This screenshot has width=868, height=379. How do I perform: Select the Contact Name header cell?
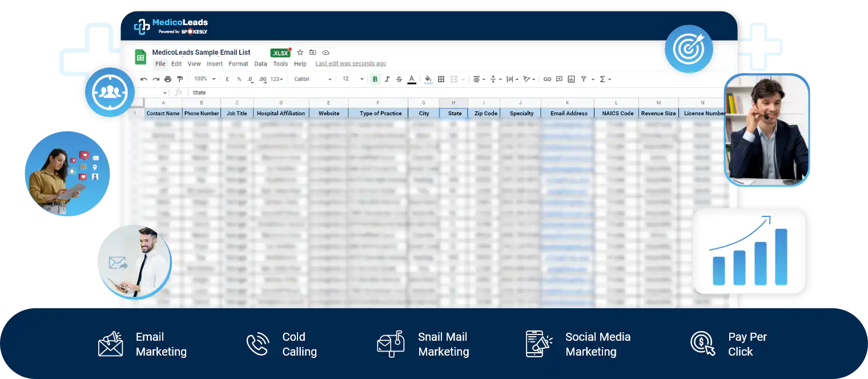[163, 113]
